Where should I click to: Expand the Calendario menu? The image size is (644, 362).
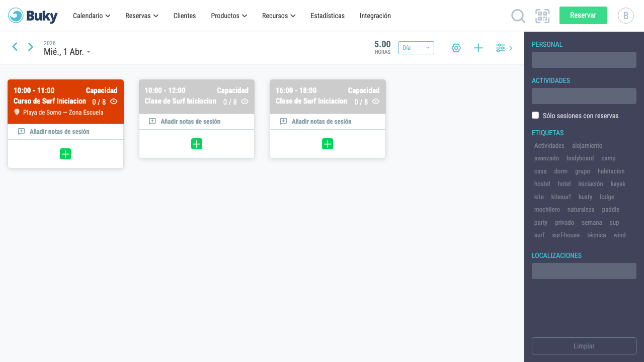click(x=92, y=16)
